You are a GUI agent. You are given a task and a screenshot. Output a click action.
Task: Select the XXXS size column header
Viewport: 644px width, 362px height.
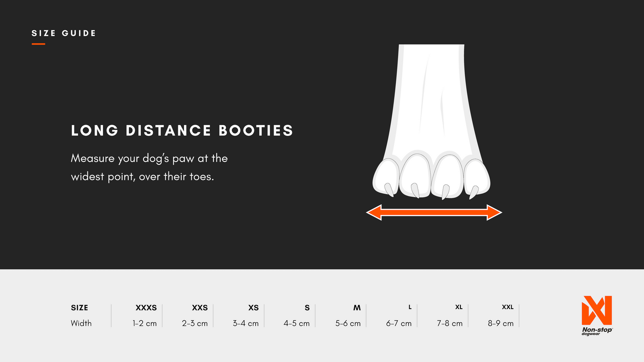pos(146,308)
